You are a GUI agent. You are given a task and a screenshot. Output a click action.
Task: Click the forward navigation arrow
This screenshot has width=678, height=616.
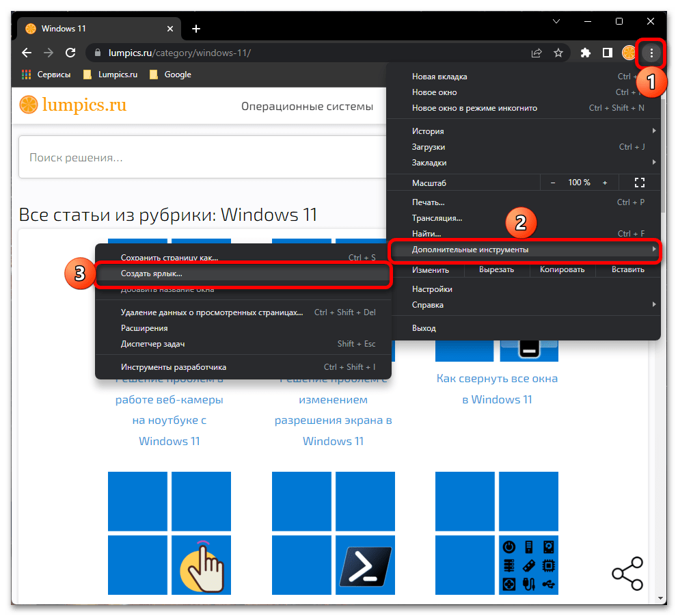point(49,53)
